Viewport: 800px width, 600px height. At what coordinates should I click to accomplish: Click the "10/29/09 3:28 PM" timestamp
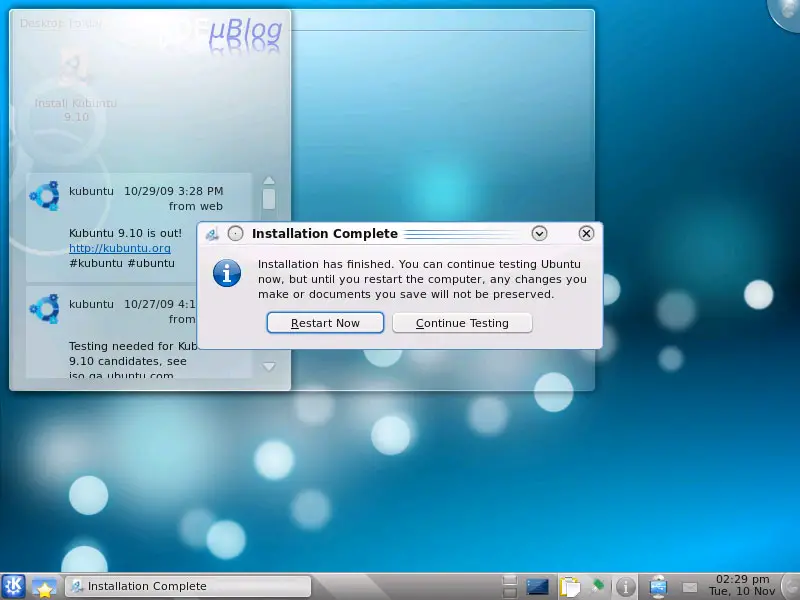click(x=173, y=191)
